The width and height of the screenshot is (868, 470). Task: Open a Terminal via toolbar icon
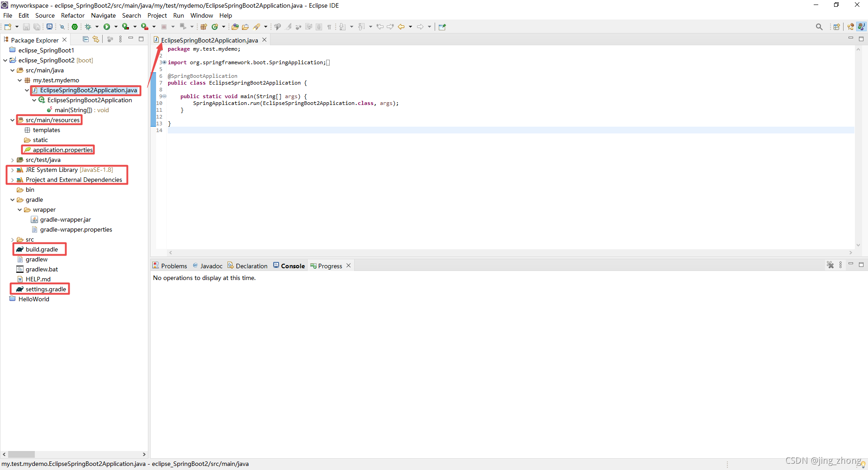(50, 27)
